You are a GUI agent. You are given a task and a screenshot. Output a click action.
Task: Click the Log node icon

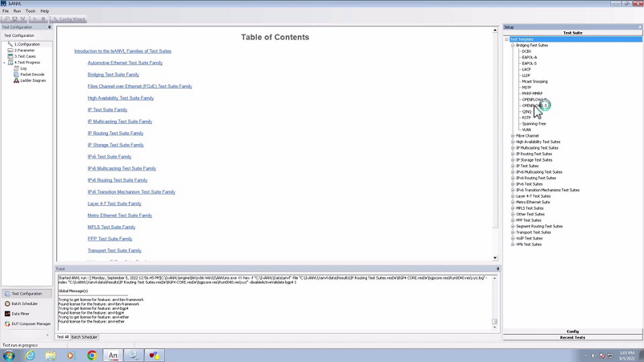pyautogui.click(x=16, y=68)
